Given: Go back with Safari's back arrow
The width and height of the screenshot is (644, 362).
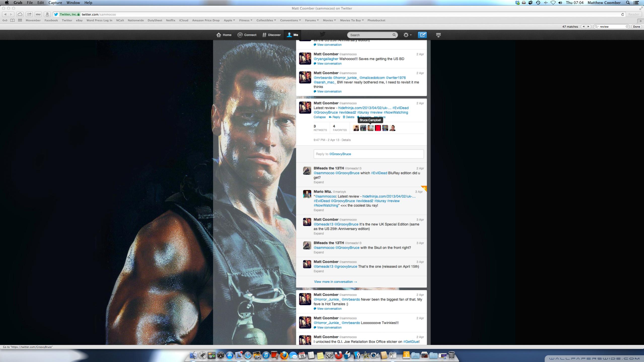Looking at the screenshot, I should [5, 14].
